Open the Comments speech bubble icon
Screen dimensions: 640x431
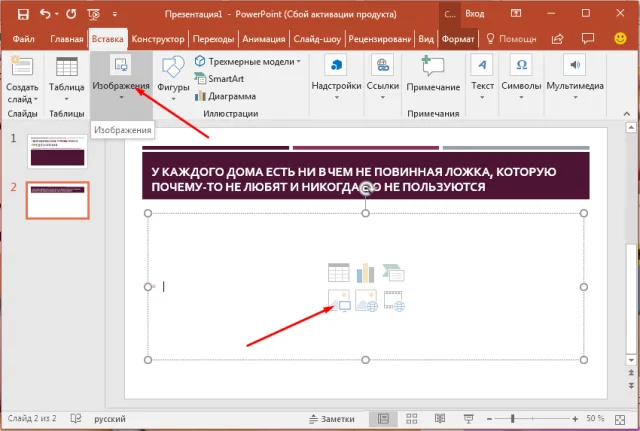(x=588, y=39)
